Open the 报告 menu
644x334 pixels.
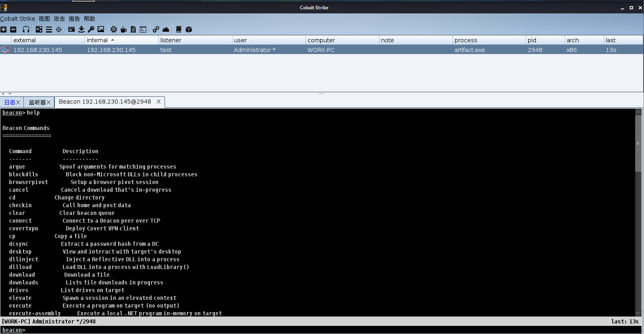[x=74, y=19]
